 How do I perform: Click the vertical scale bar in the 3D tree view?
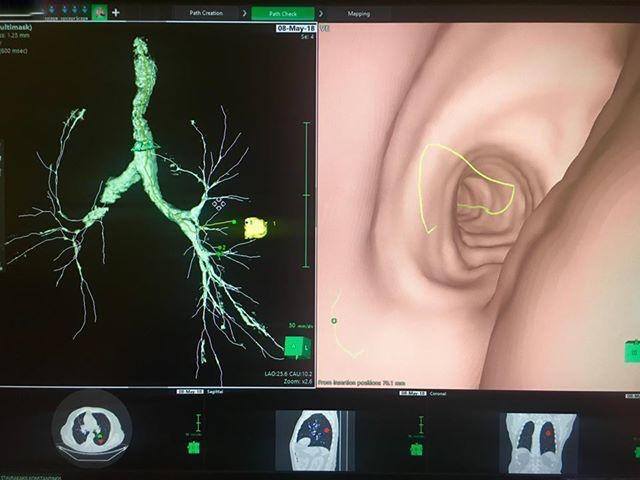click(x=307, y=195)
